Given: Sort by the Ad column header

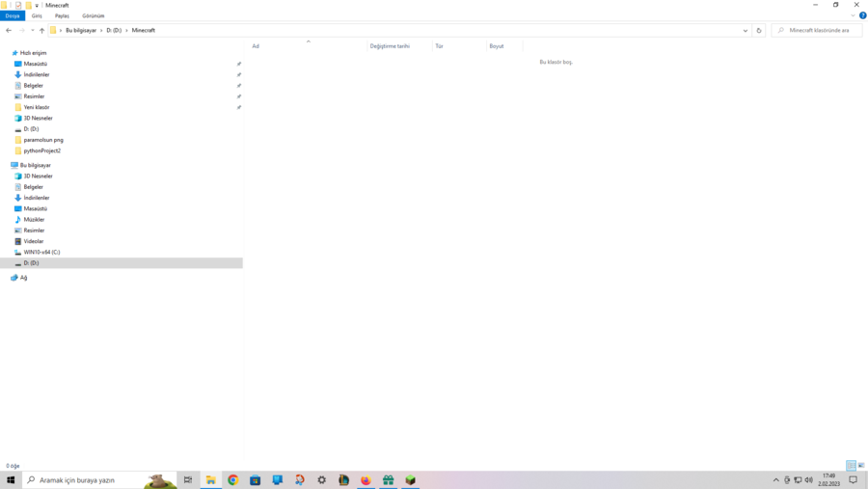Looking at the screenshot, I should pos(308,46).
